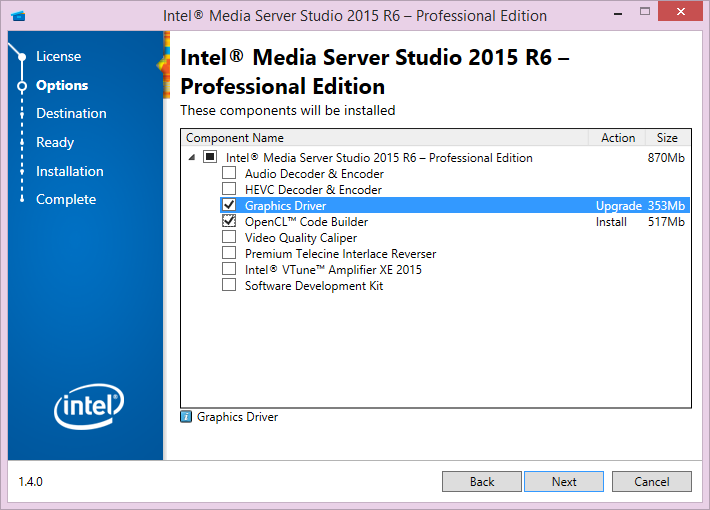Click the 517Mb size value
The image size is (710, 510).
coord(666,222)
